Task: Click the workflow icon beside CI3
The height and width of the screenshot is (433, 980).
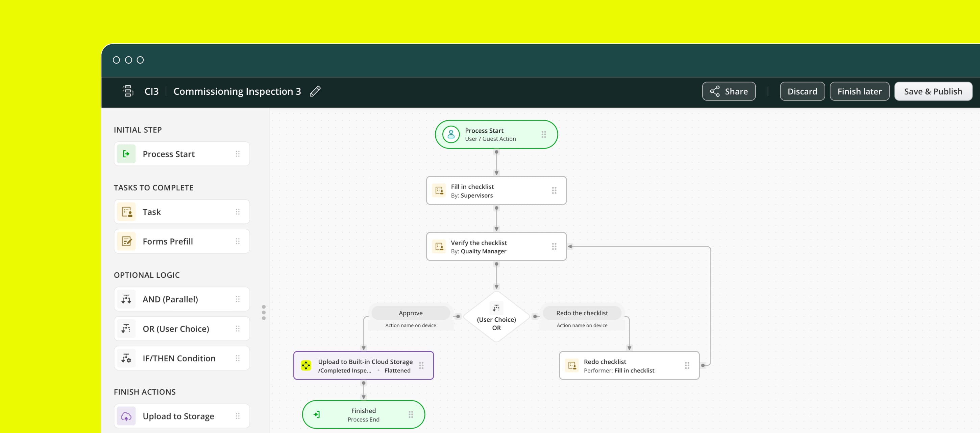Action: (128, 91)
